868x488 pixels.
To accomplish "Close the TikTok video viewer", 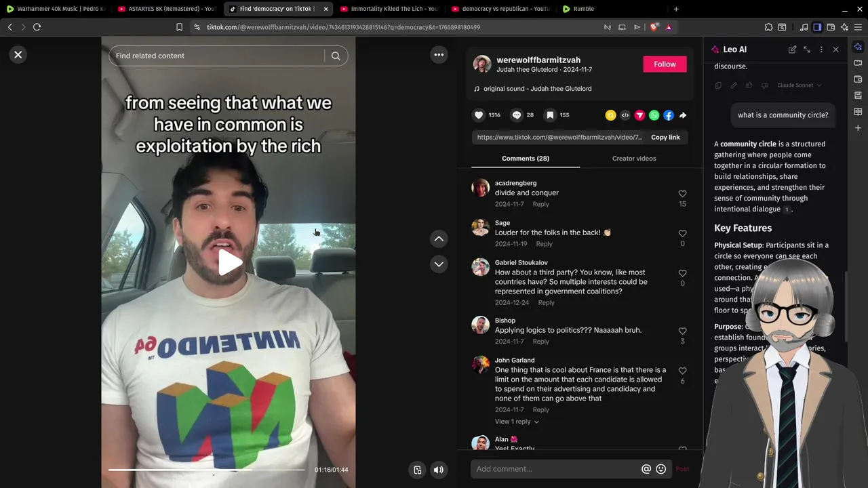I will (x=18, y=55).
